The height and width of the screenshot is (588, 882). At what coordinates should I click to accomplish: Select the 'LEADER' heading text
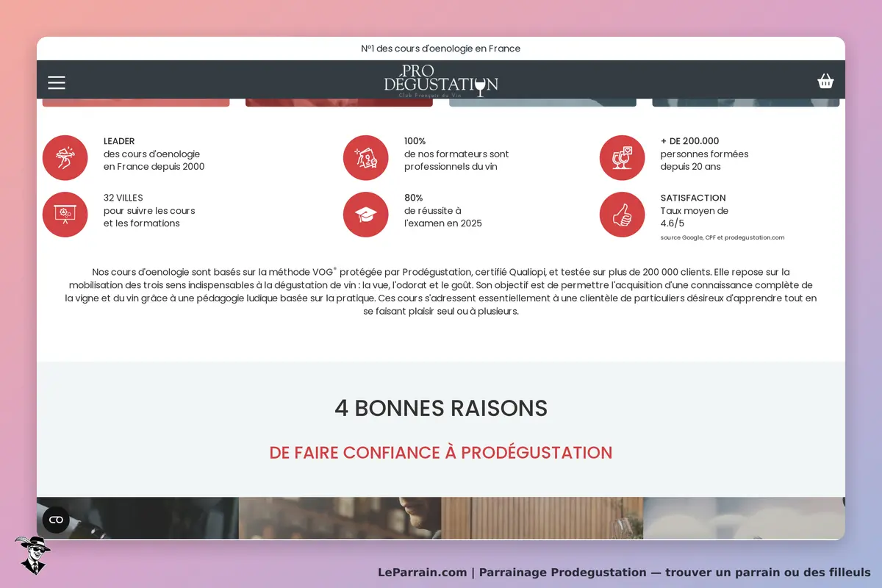pos(119,141)
